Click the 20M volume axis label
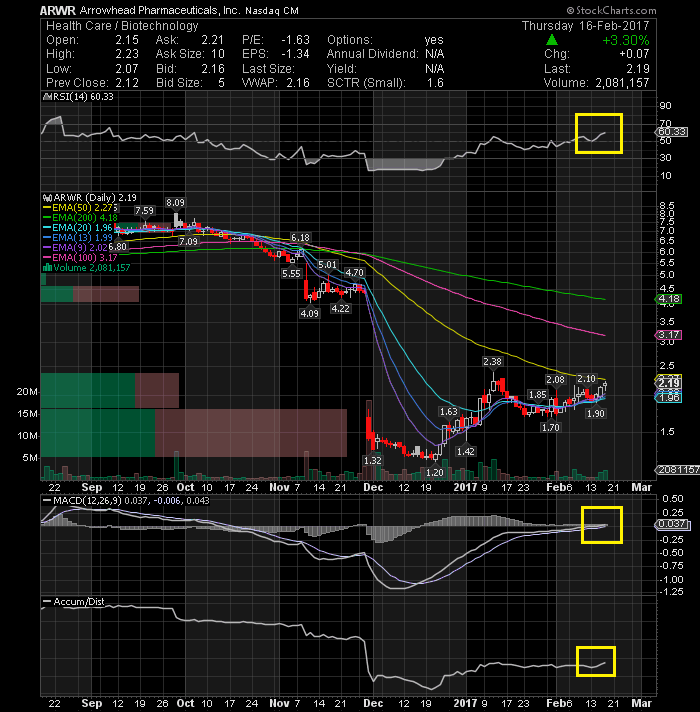 click(x=26, y=392)
